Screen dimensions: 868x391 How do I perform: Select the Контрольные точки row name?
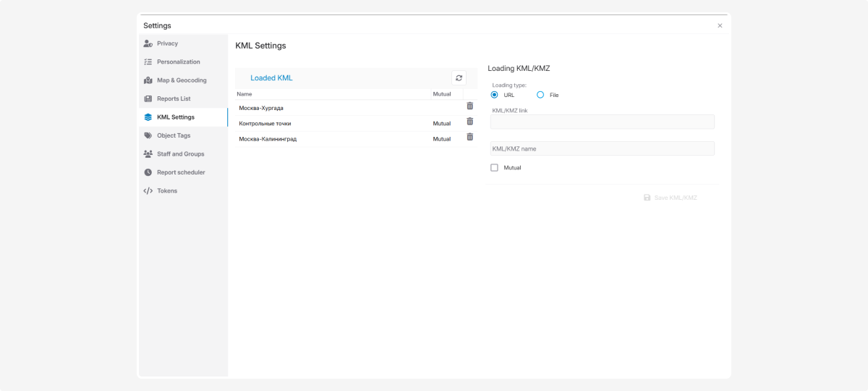(x=265, y=124)
